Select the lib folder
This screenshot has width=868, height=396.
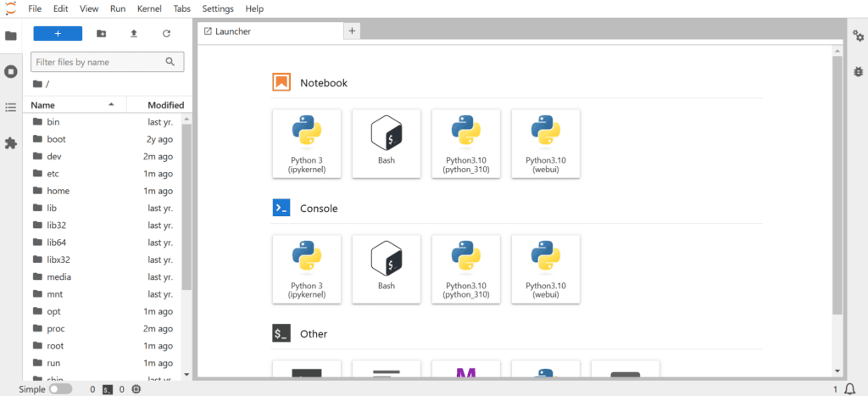[103, 208]
